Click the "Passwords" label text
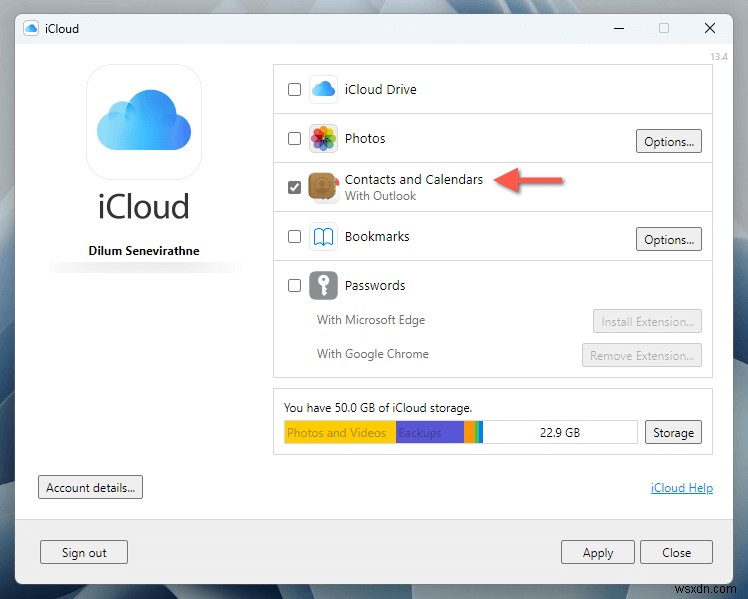748x599 pixels. click(x=375, y=285)
